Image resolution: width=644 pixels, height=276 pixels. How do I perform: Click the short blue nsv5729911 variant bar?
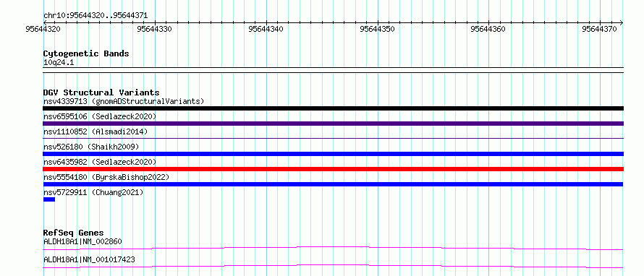tap(49, 199)
